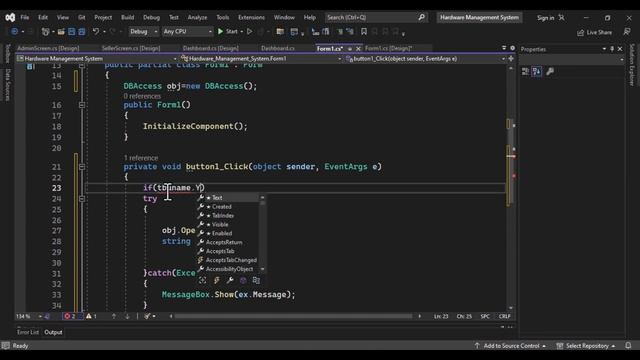Open the Hardware Management System project dropdown

[x=97, y=59]
